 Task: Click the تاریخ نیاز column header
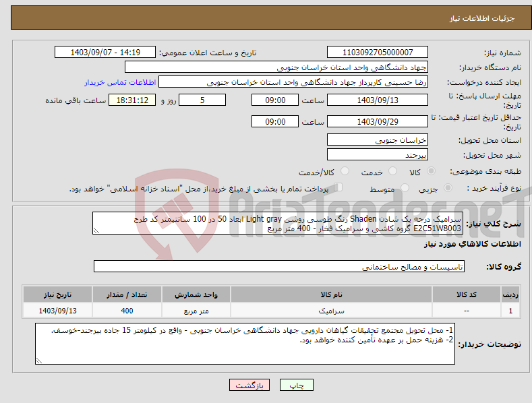pos(58,294)
